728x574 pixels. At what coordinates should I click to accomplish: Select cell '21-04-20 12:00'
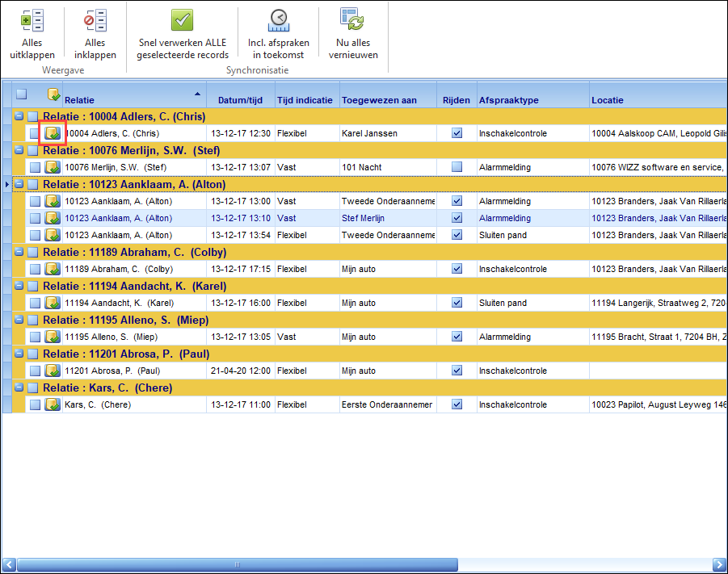[241, 371]
